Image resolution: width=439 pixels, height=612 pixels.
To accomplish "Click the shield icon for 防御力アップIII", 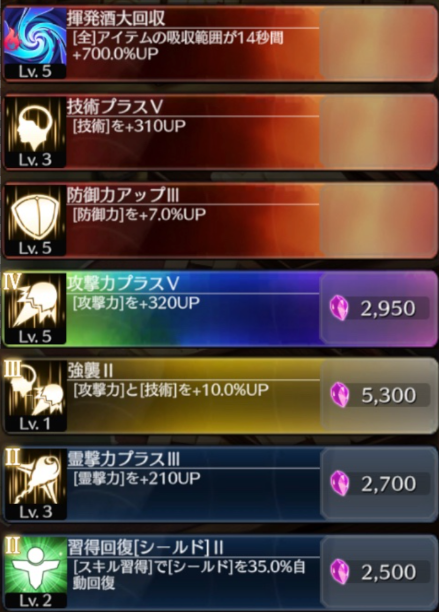I will coord(35,220).
